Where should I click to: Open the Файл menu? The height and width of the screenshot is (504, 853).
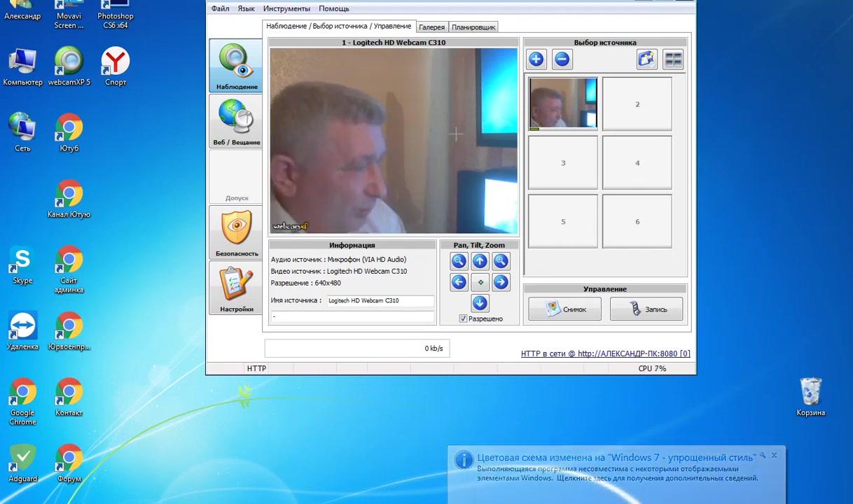tap(220, 8)
